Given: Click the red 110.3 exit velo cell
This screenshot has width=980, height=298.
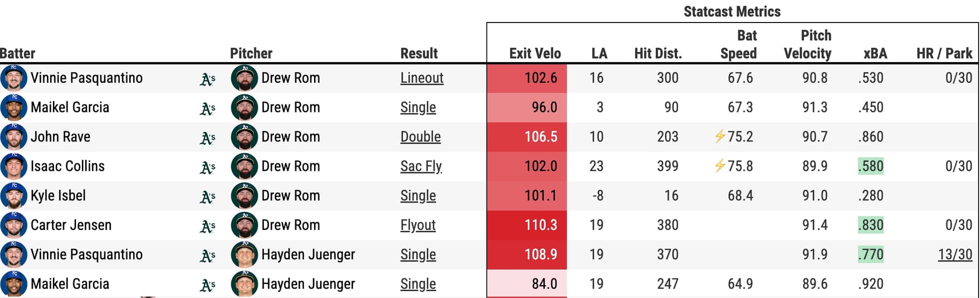Looking at the screenshot, I should (x=527, y=225).
